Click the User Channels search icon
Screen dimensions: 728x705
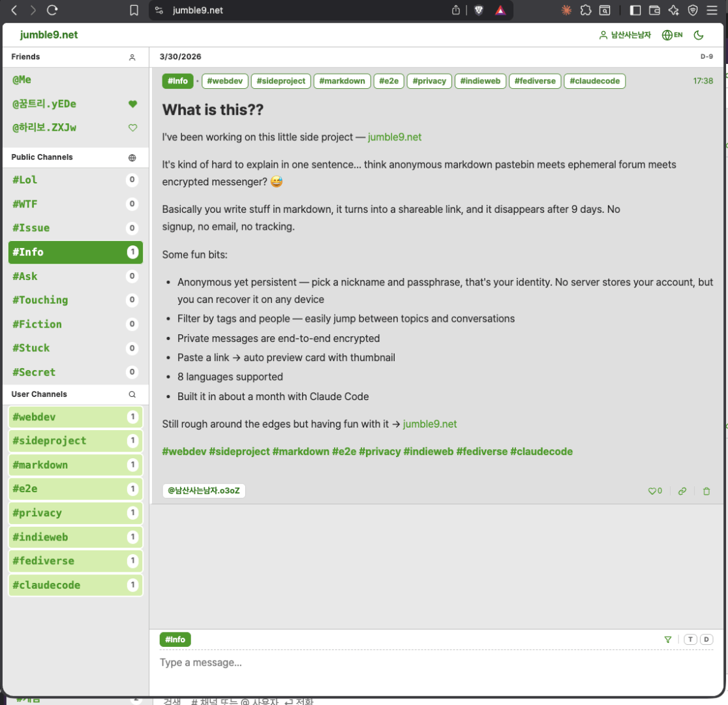click(132, 394)
